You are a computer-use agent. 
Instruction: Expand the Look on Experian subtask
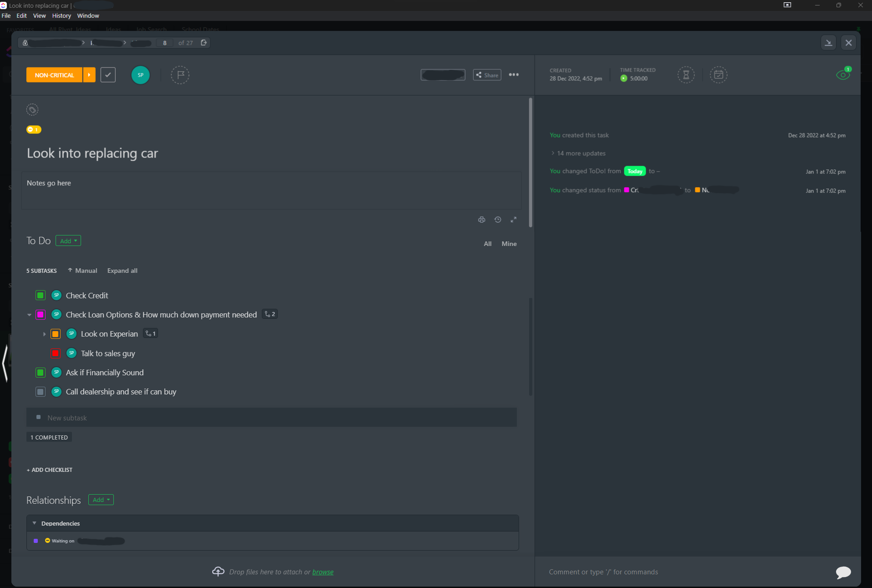44,334
